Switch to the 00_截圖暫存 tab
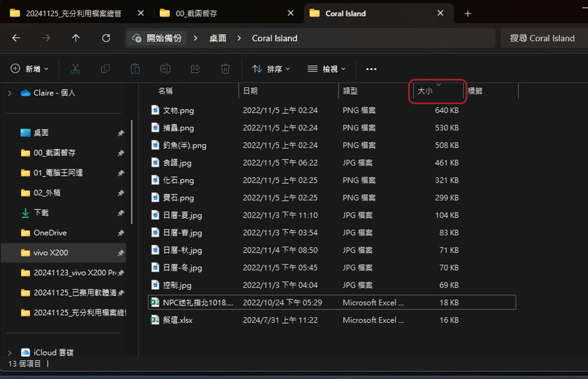The width and height of the screenshot is (588, 379). (x=225, y=14)
